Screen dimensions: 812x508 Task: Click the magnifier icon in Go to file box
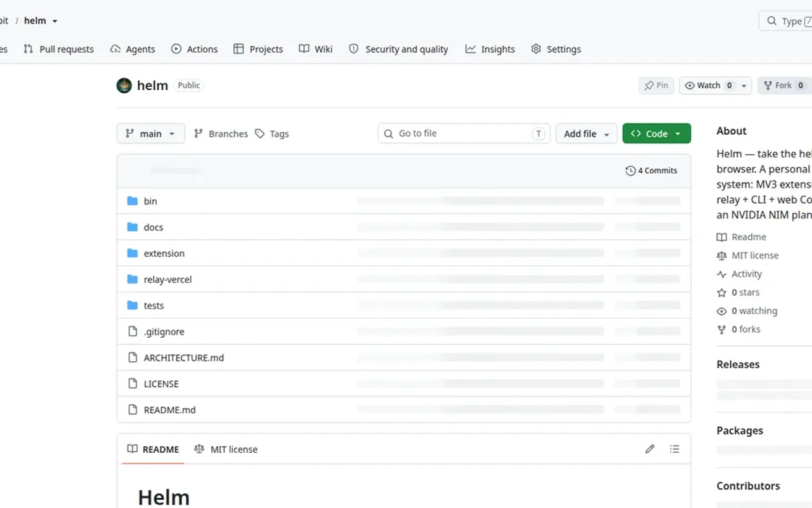(389, 133)
